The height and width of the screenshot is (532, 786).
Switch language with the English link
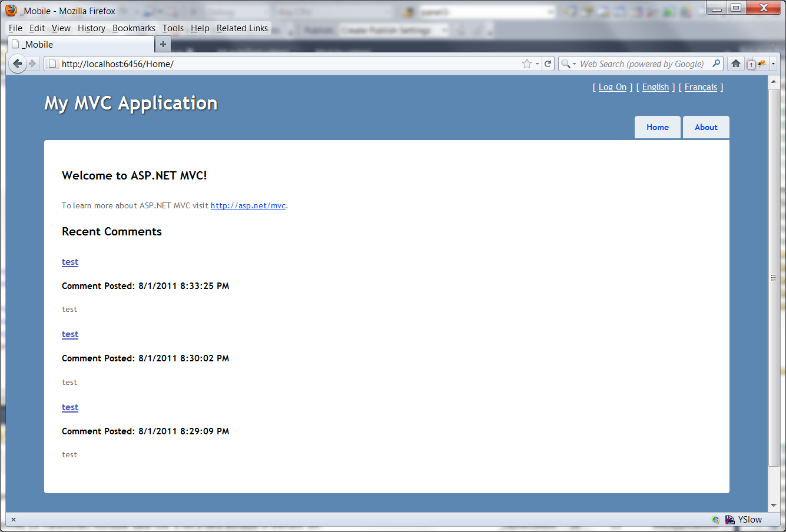click(x=655, y=87)
